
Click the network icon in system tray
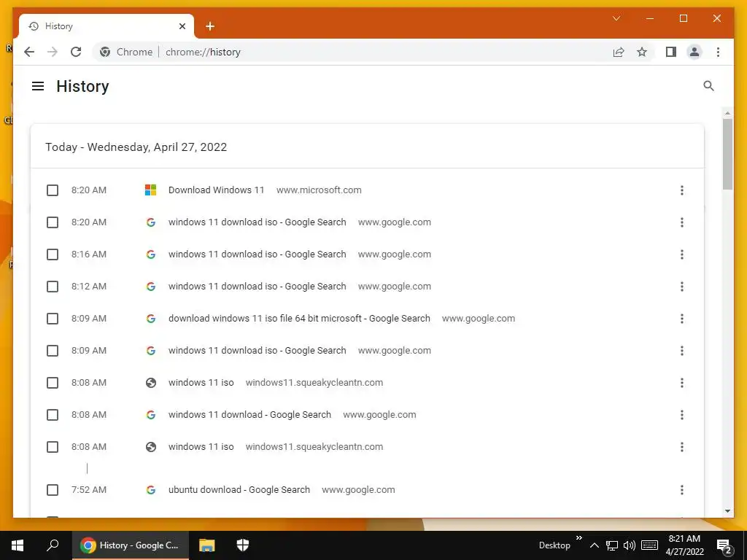(x=612, y=545)
